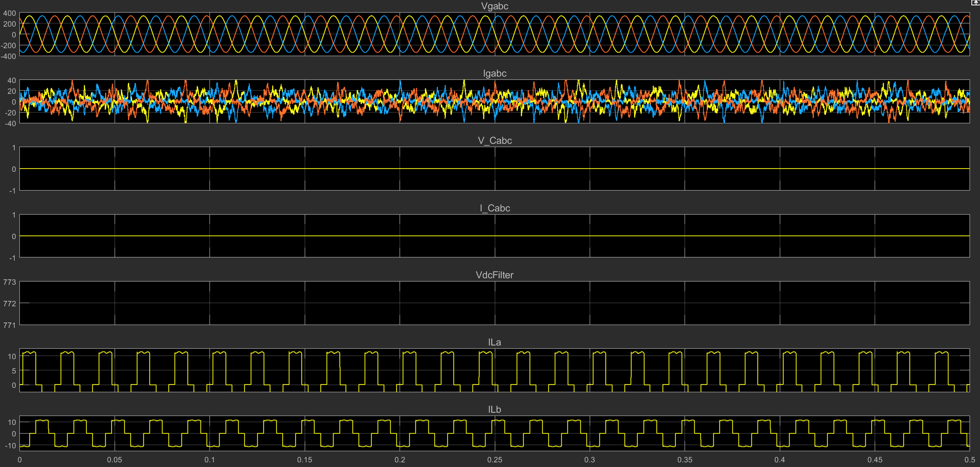This screenshot has width=980, height=467.
Task: Click the restore toolbar icon at top right
Action: [x=975, y=2]
